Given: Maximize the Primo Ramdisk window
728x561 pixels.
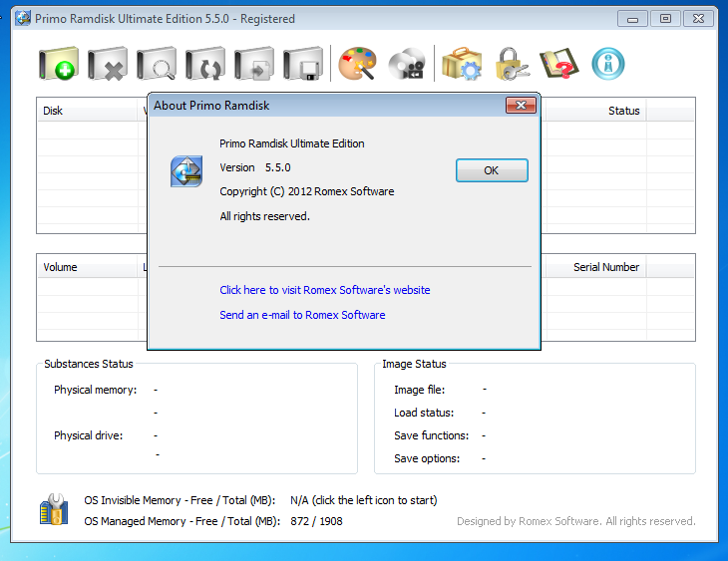Looking at the screenshot, I should pos(665,19).
